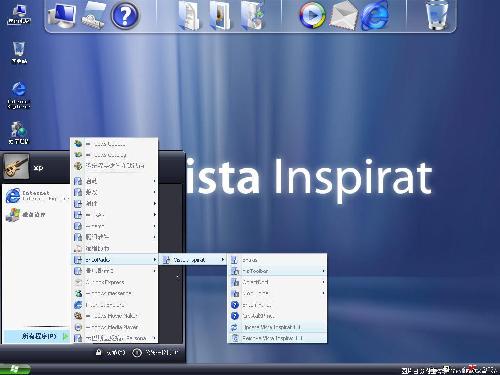Image resolution: width=500 pixels, height=375 pixels.
Task: Click the guitar user picture in Start menu
Action: click(16, 166)
